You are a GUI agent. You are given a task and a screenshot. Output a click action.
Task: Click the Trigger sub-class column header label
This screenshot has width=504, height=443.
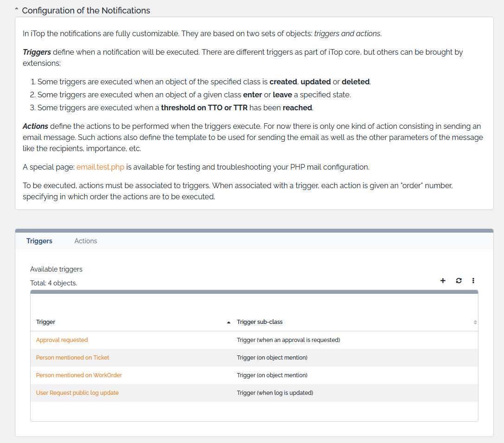point(260,322)
